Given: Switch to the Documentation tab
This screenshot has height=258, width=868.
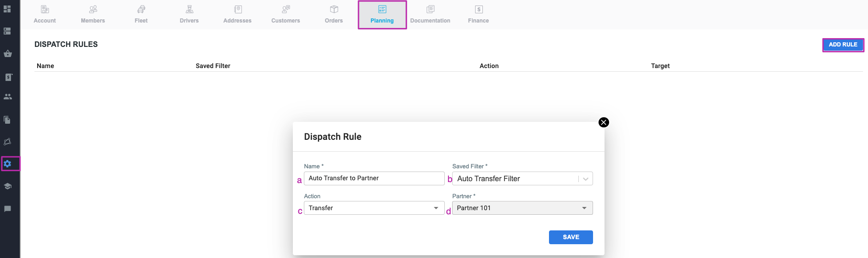Looking at the screenshot, I should pos(430,14).
